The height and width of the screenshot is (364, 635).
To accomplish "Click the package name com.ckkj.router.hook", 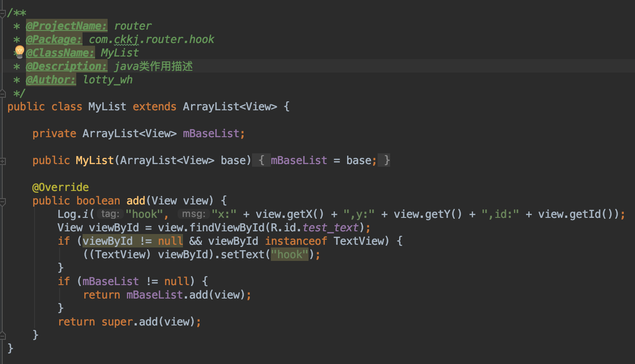I will coord(152,39).
